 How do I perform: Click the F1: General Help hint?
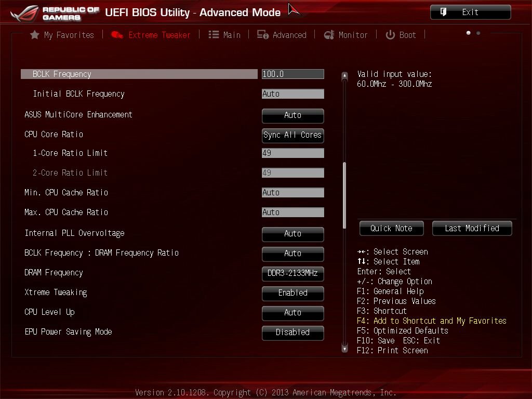[390, 291]
